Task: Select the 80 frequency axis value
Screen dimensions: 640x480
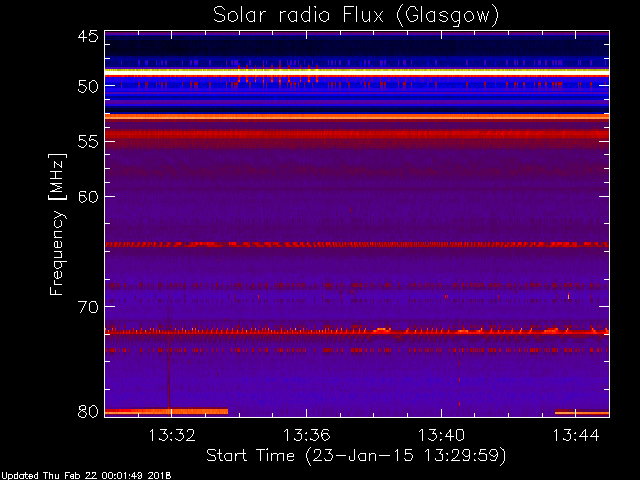Action: pos(88,411)
